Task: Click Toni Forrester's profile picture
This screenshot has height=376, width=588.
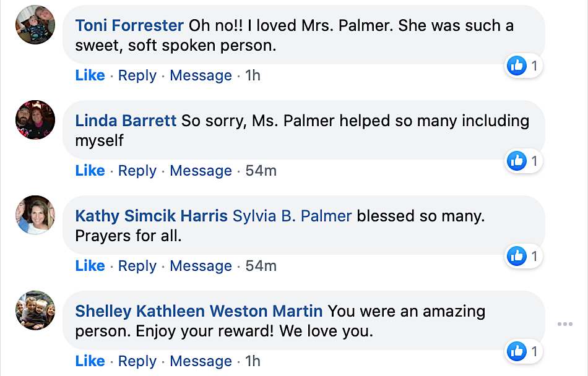Action: (35, 25)
